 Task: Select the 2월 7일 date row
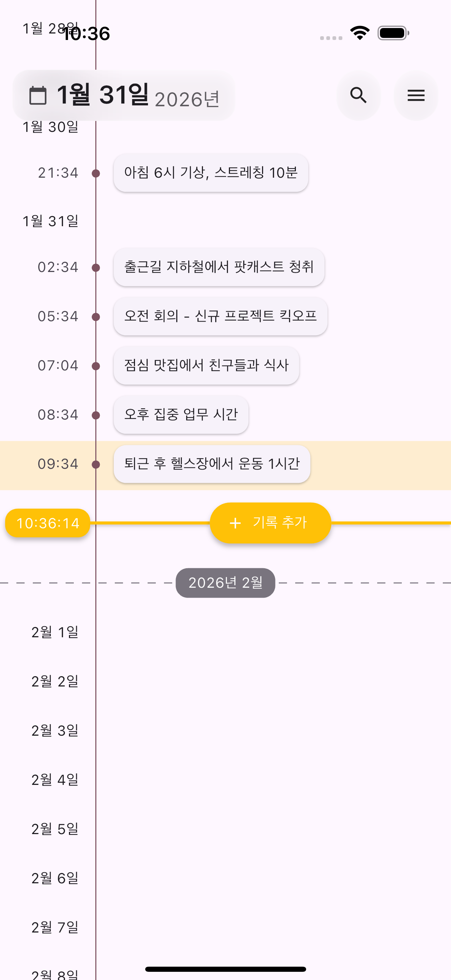(x=55, y=927)
